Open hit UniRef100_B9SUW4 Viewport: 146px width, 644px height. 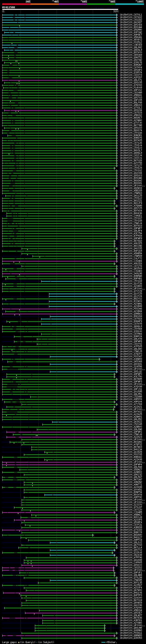click(x=131, y=27)
